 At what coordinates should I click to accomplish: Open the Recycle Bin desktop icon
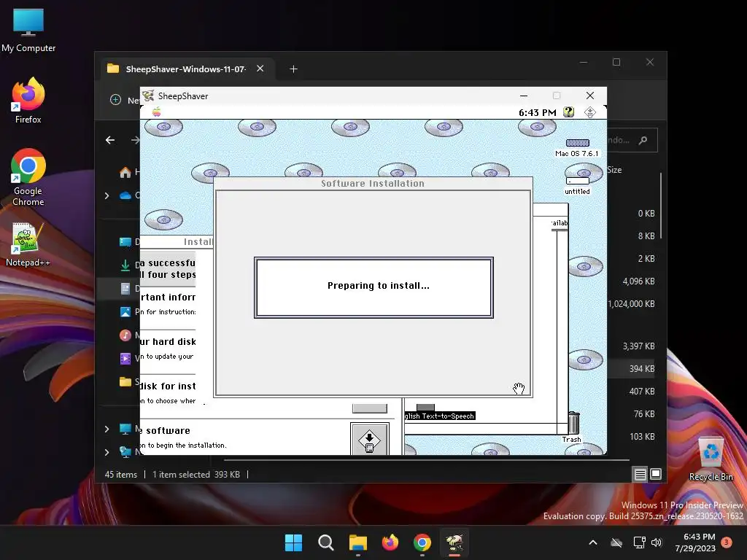pyautogui.click(x=711, y=459)
